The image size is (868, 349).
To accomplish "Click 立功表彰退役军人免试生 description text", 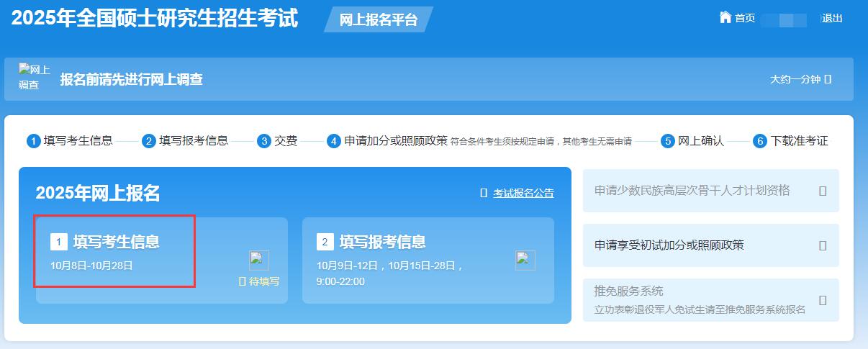I will tap(700, 310).
